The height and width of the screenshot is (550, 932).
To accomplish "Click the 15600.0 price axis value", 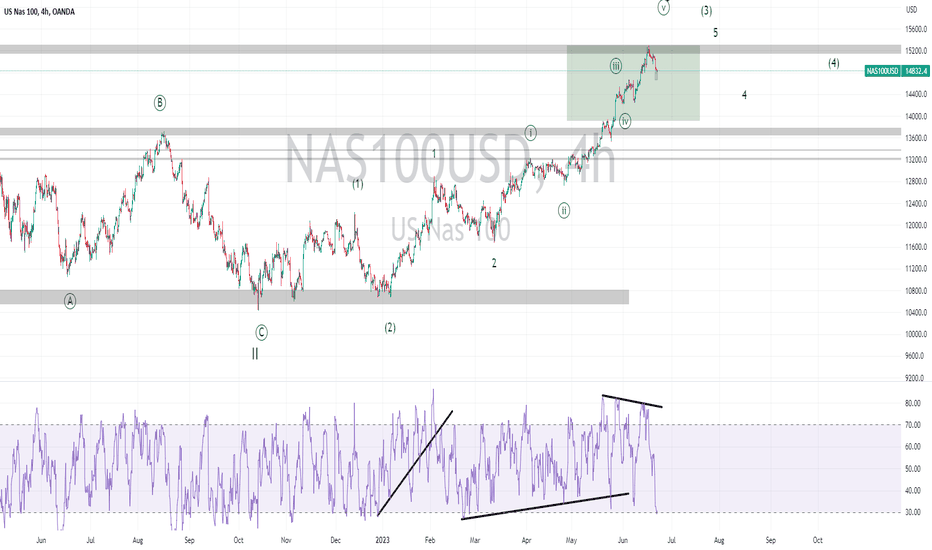I will pyautogui.click(x=916, y=29).
